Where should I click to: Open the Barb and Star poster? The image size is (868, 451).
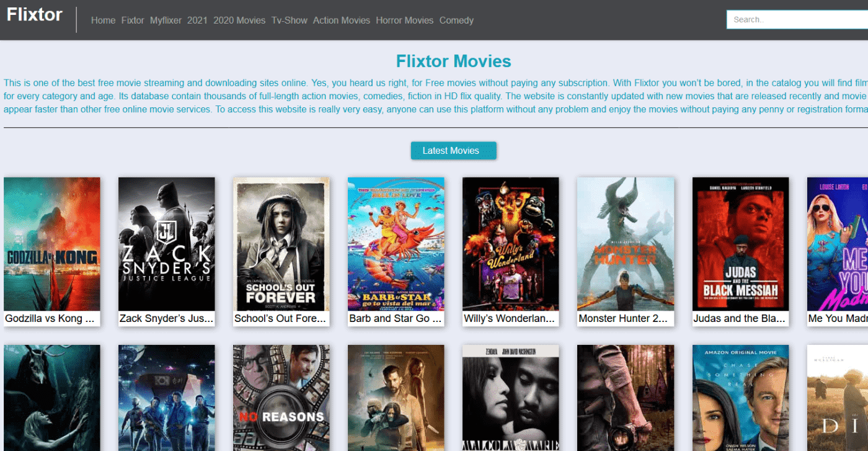396,244
